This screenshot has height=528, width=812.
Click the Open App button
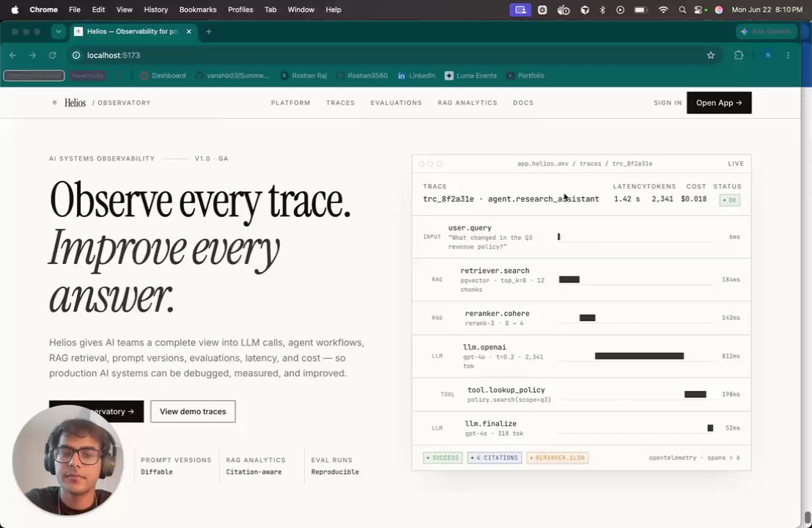point(719,103)
